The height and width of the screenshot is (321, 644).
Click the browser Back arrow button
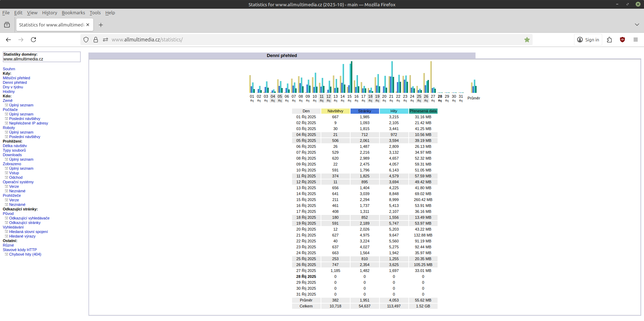[8, 40]
